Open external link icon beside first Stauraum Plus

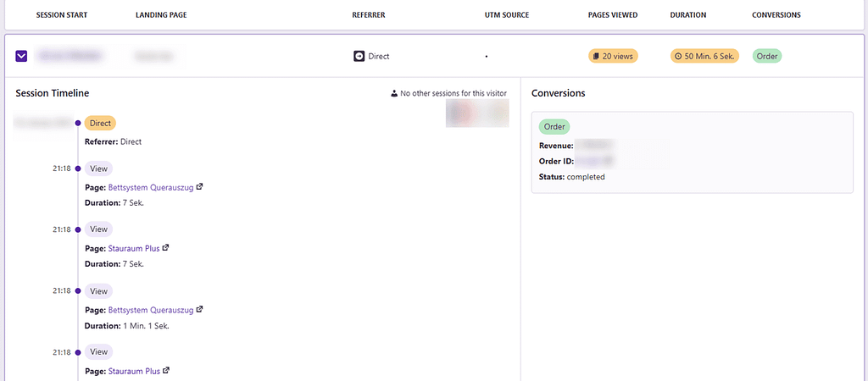(x=165, y=248)
